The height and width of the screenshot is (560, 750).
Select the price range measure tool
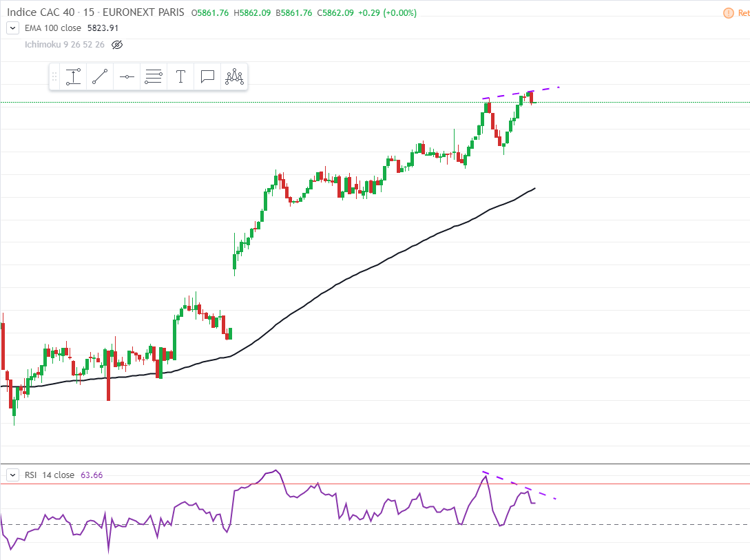click(x=73, y=76)
